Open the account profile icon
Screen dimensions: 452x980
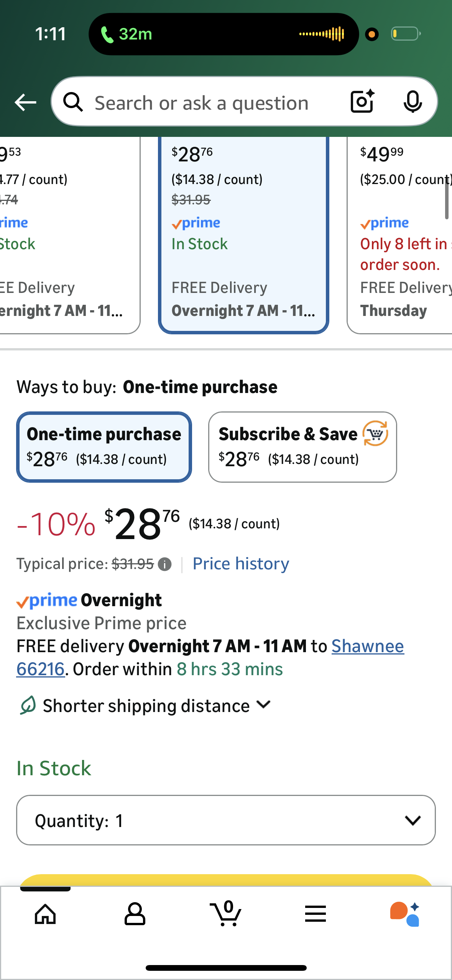(x=135, y=914)
